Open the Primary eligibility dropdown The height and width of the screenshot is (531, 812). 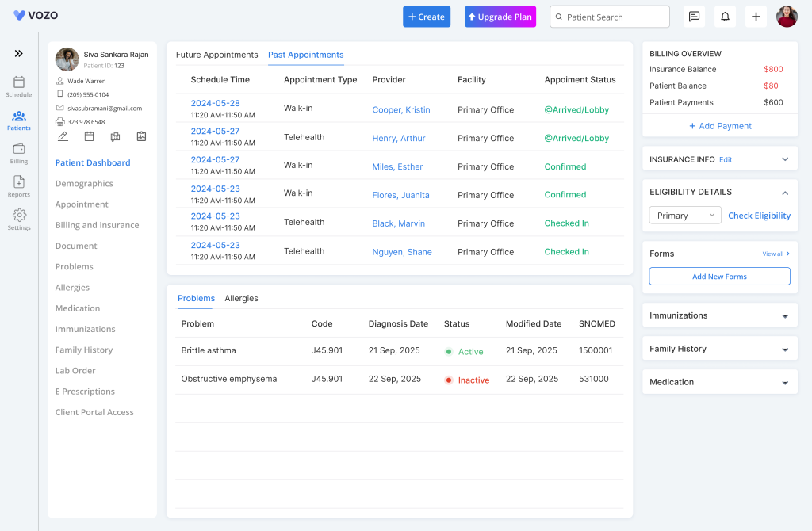click(x=685, y=216)
